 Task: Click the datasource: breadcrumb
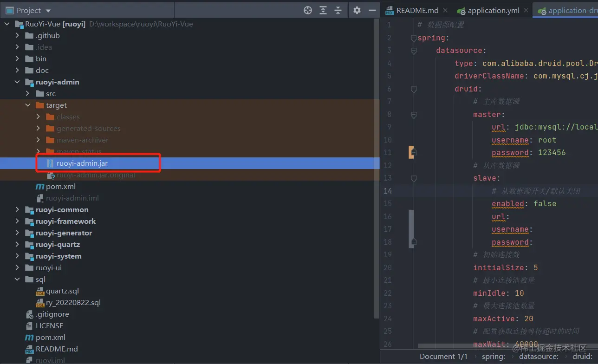[x=539, y=357]
